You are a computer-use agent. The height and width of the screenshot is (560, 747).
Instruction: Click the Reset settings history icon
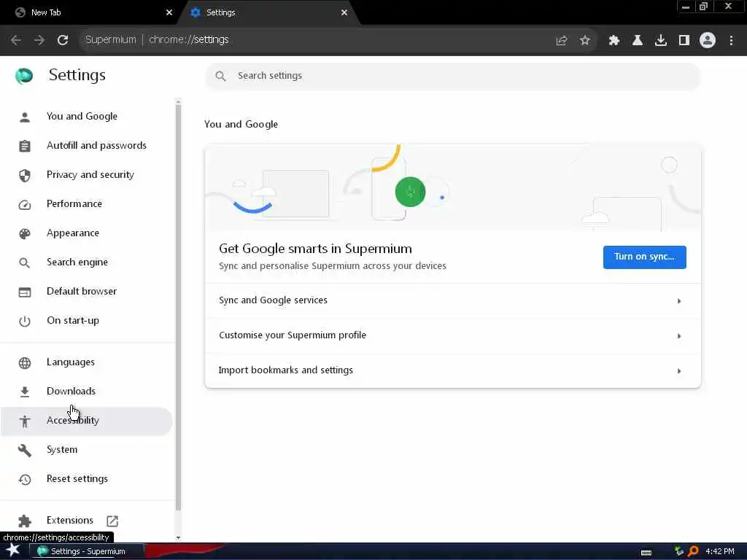(25, 480)
